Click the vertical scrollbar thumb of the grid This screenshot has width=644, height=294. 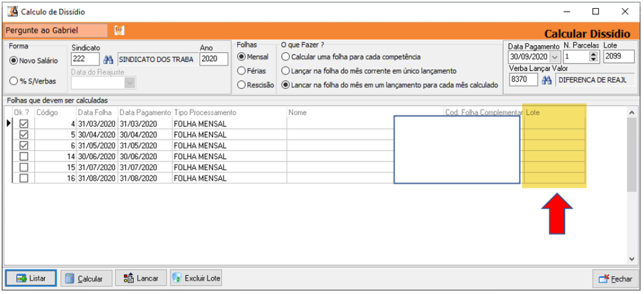[631, 154]
